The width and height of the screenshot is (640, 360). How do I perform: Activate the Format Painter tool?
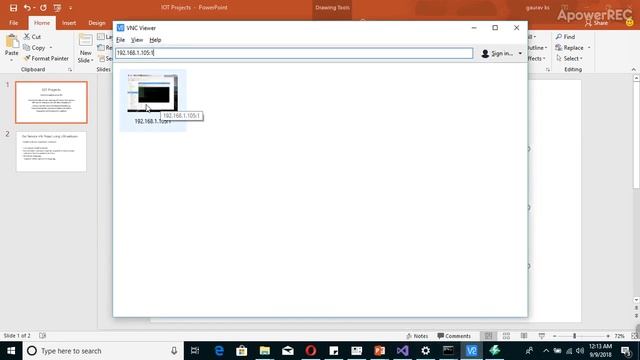(46, 58)
